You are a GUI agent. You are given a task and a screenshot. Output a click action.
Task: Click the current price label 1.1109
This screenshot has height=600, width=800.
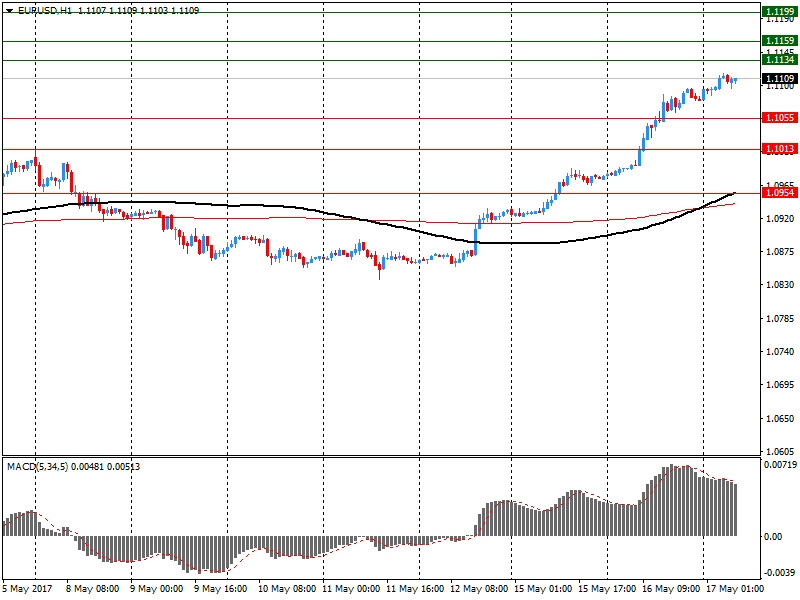tap(780, 79)
